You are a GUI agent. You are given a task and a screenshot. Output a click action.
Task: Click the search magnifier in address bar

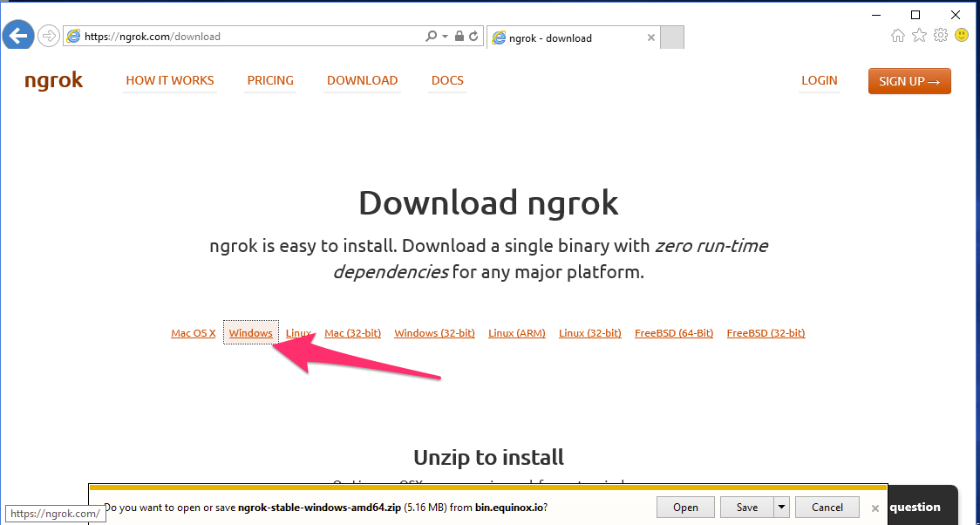pyautogui.click(x=432, y=37)
